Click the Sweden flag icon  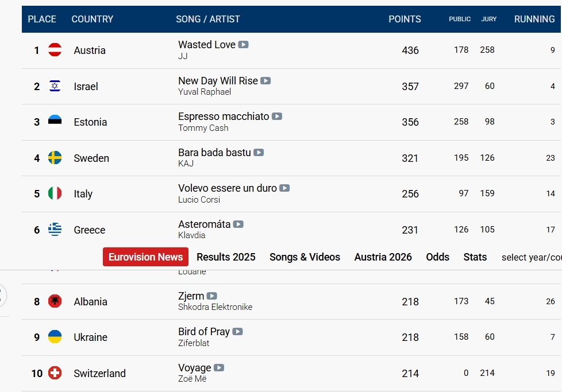tap(55, 158)
